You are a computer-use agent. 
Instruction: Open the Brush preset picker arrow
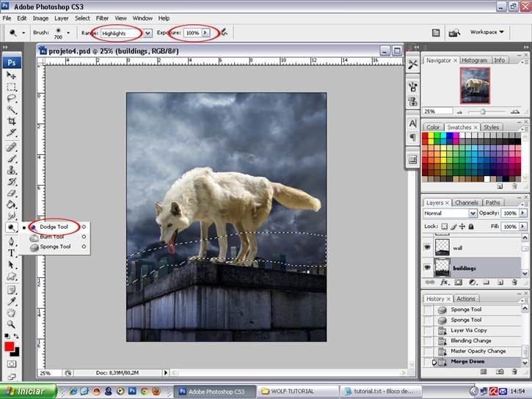coord(68,33)
